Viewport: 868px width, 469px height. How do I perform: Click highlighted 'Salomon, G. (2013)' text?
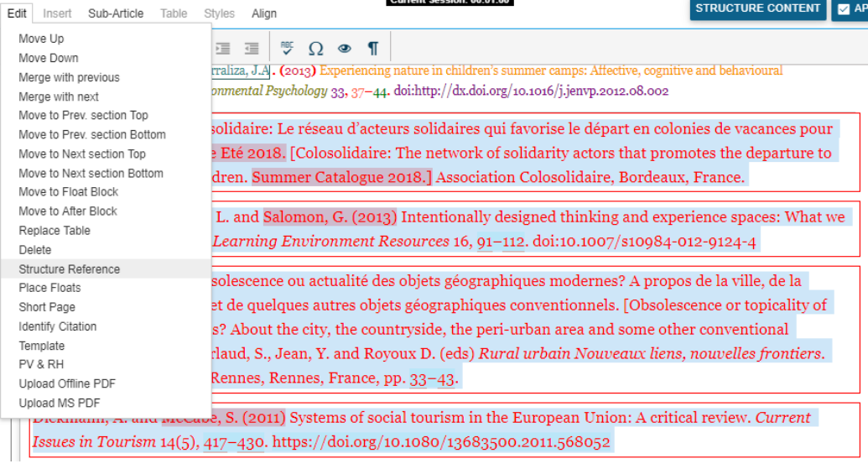click(330, 217)
